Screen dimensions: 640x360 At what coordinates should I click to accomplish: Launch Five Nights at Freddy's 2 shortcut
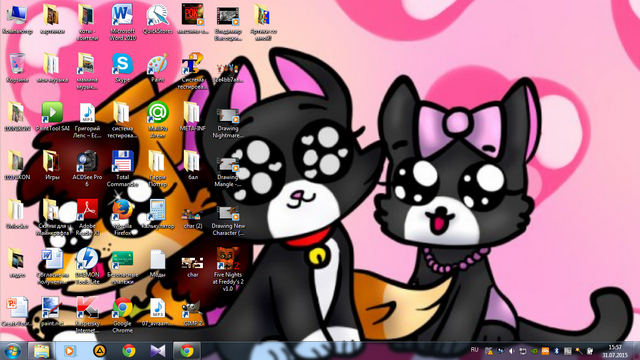(x=228, y=269)
